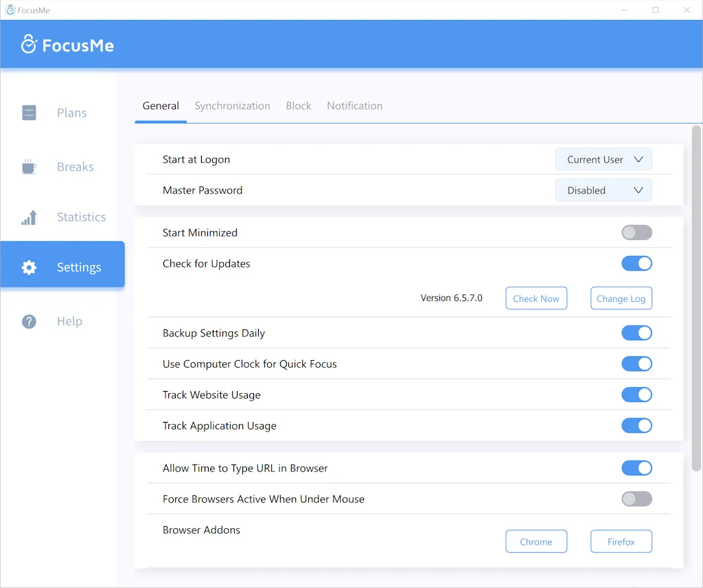The width and height of the screenshot is (703, 588).
Task: Turn off Backup Settings Daily
Action: (x=636, y=333)
